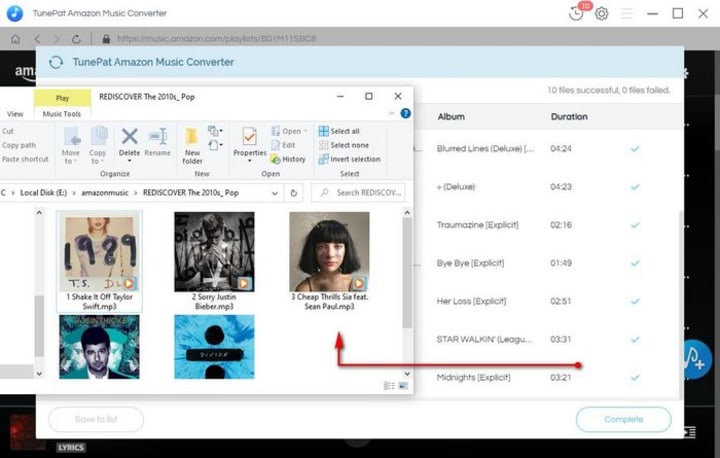720x458 pixels.
Task: Click REDISCOVER The 2010s_ Pop breadcrumb
Action: point(191,193)
